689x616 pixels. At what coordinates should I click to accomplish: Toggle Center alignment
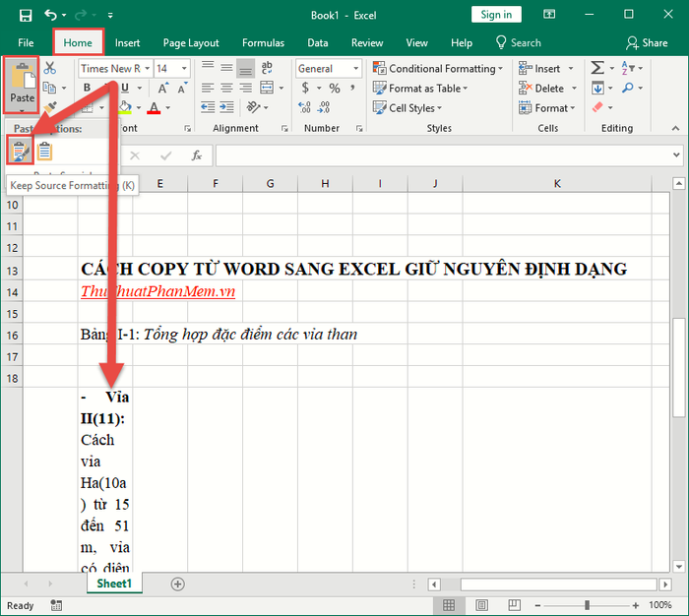pos(226,88)
